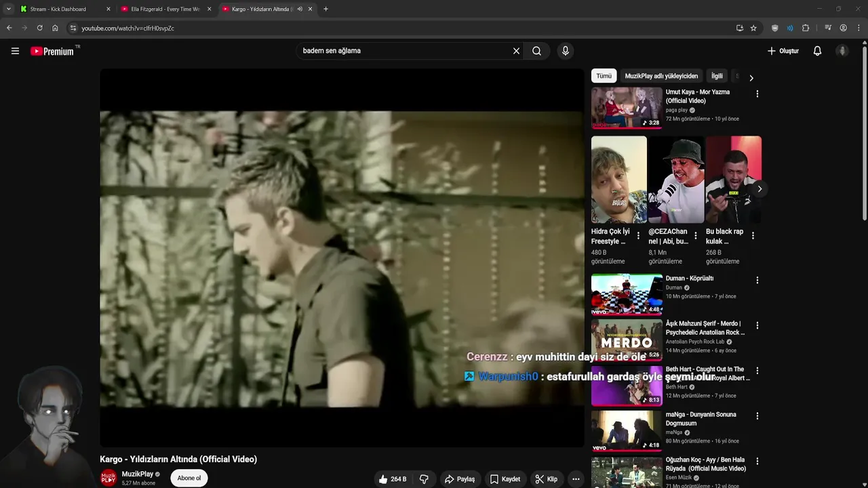Open options for Duman - Köprüaltı

coord(757,280)
